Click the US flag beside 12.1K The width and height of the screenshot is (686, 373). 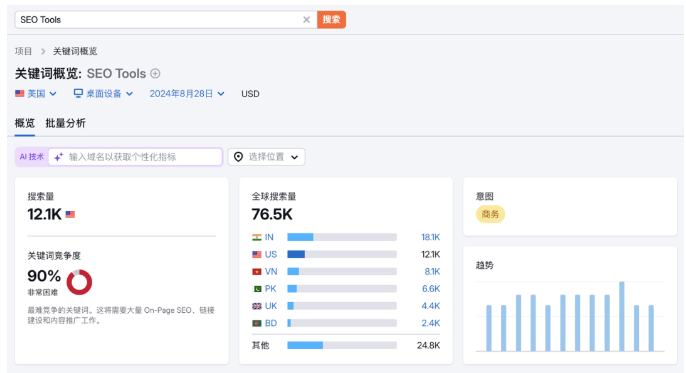click(x=70, y=214)
